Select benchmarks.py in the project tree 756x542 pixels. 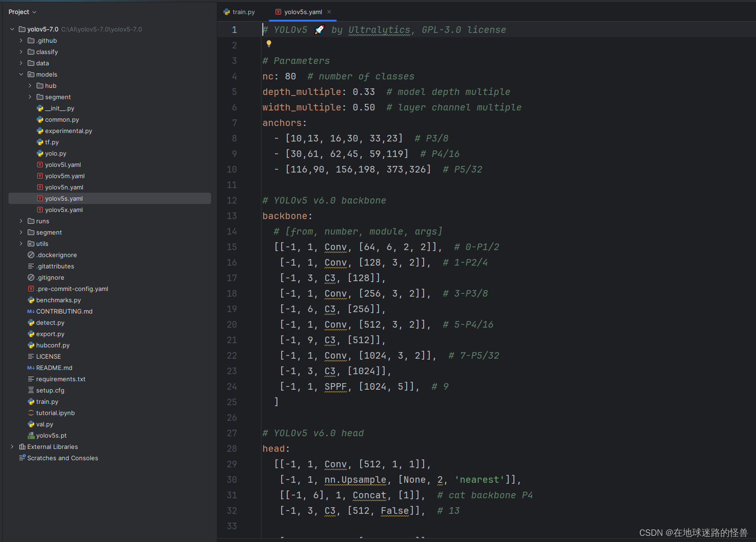pos(58,300)
